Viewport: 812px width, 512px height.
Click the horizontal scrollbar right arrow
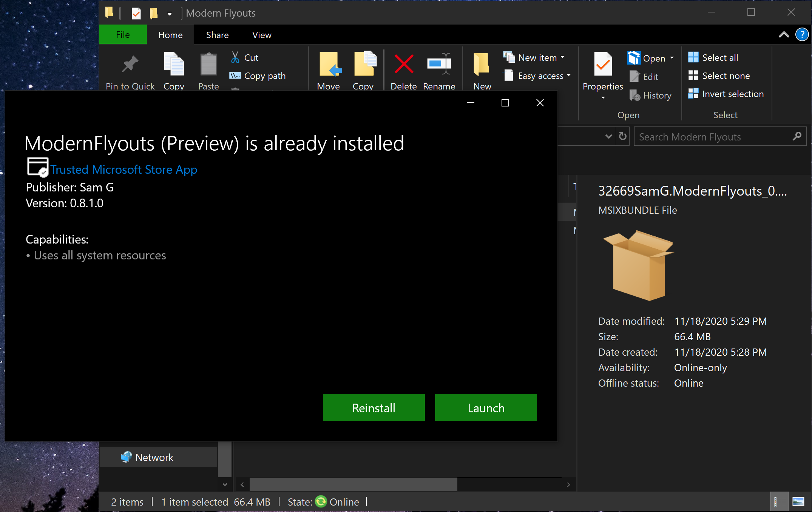pyautogui.click(x=568, y=484)
